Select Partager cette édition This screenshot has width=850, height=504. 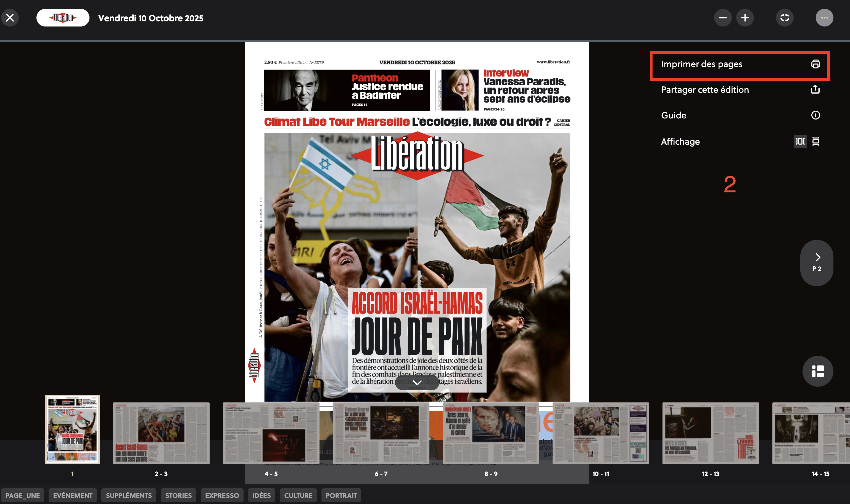(x=740, y=90)
